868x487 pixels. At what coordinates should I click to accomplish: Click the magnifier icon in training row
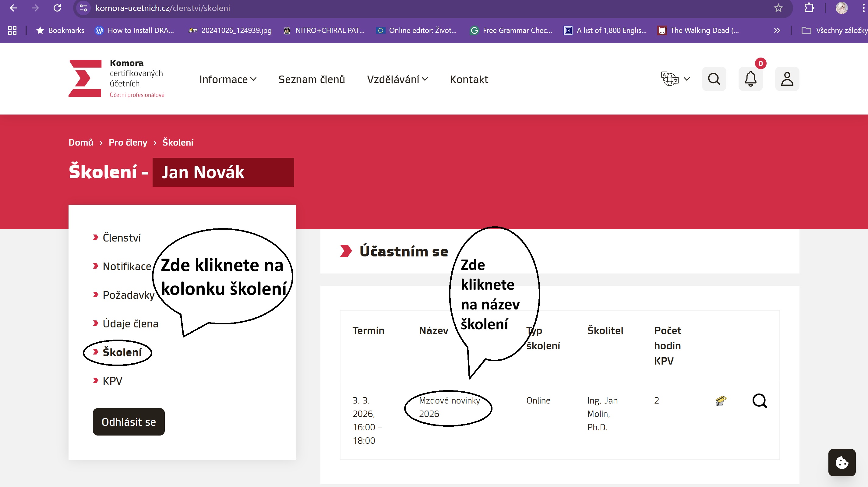[760, 401]
